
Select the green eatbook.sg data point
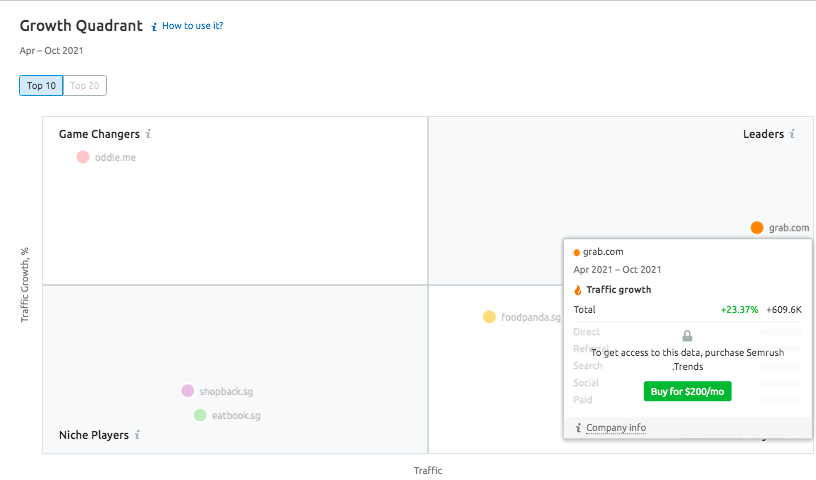(x=200, y=415)
